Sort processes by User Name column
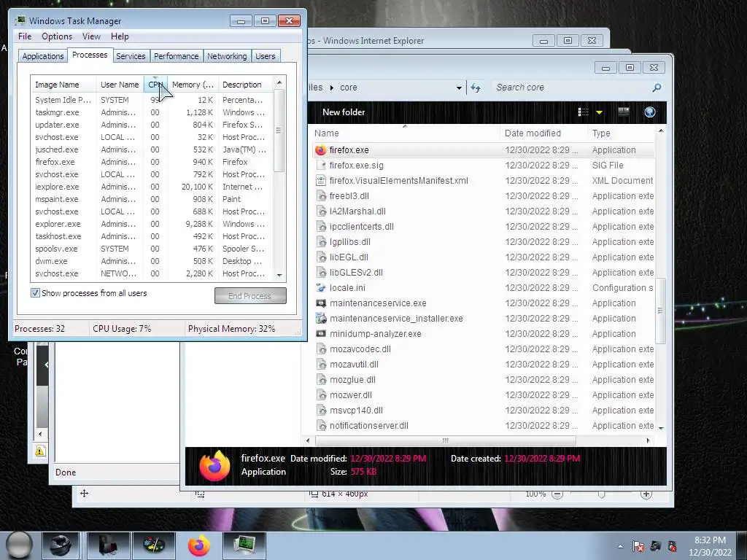747x560 pixels. [x=120, y=85]
